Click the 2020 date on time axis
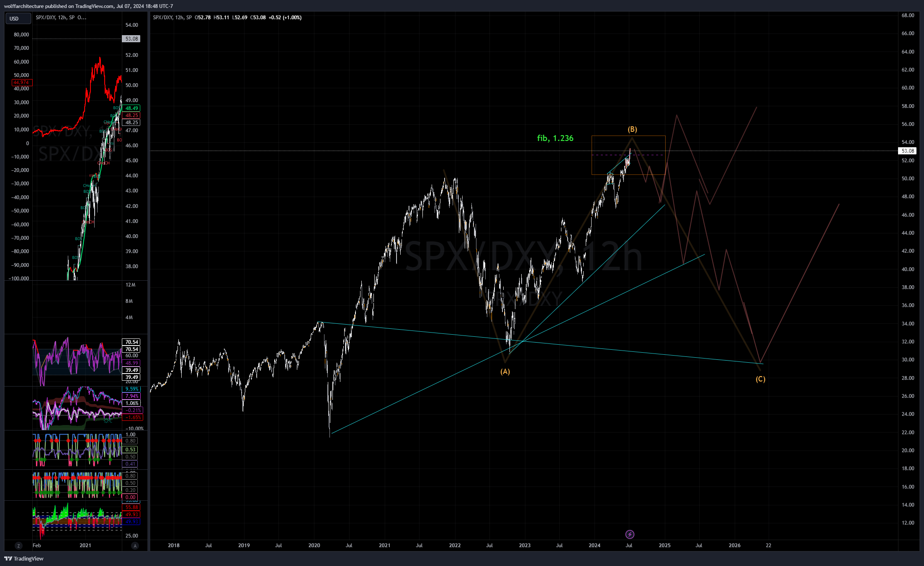Screen dimensions: 924x566 [314, 546]
